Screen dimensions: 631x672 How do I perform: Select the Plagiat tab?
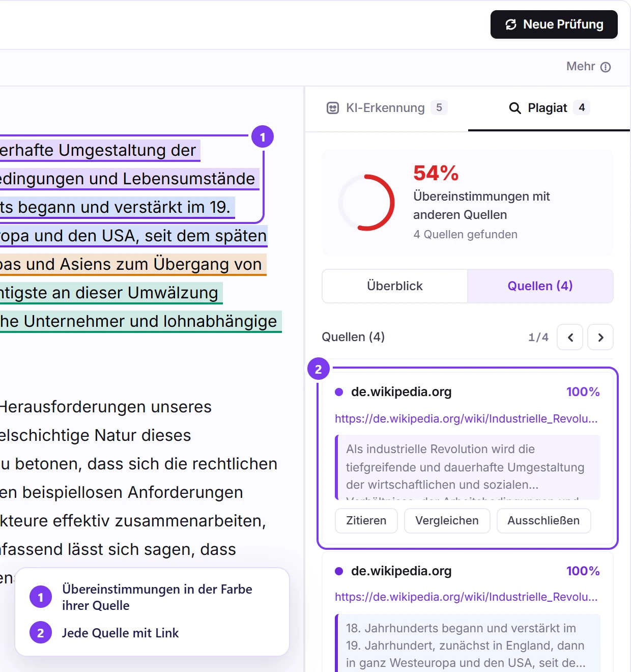(x=549, y=108)
